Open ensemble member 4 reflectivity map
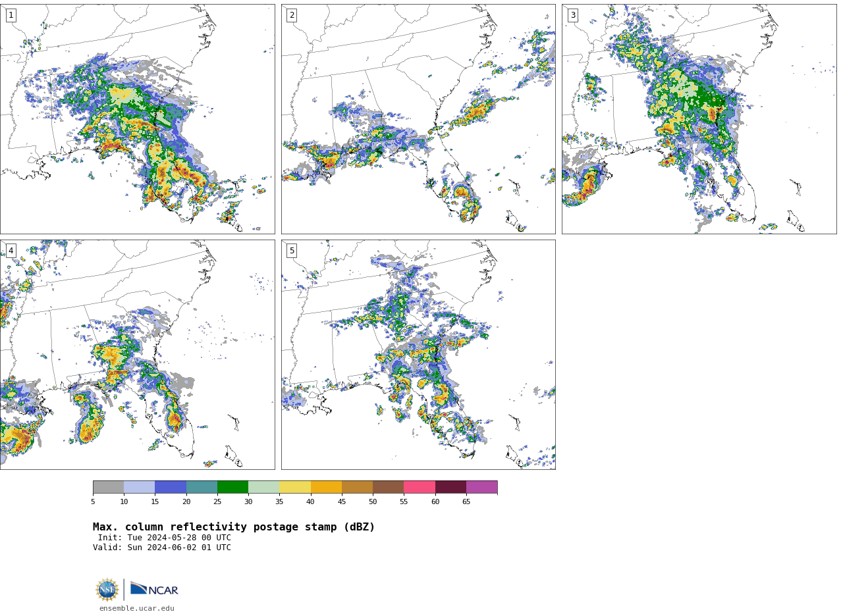The height and width of the screenshot is (616, 843). 137,355
